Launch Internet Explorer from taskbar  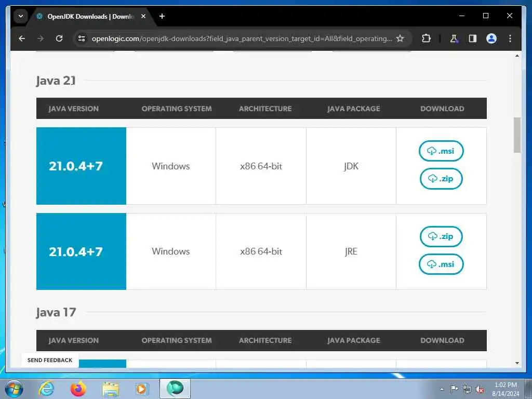[x=46, y=389]
